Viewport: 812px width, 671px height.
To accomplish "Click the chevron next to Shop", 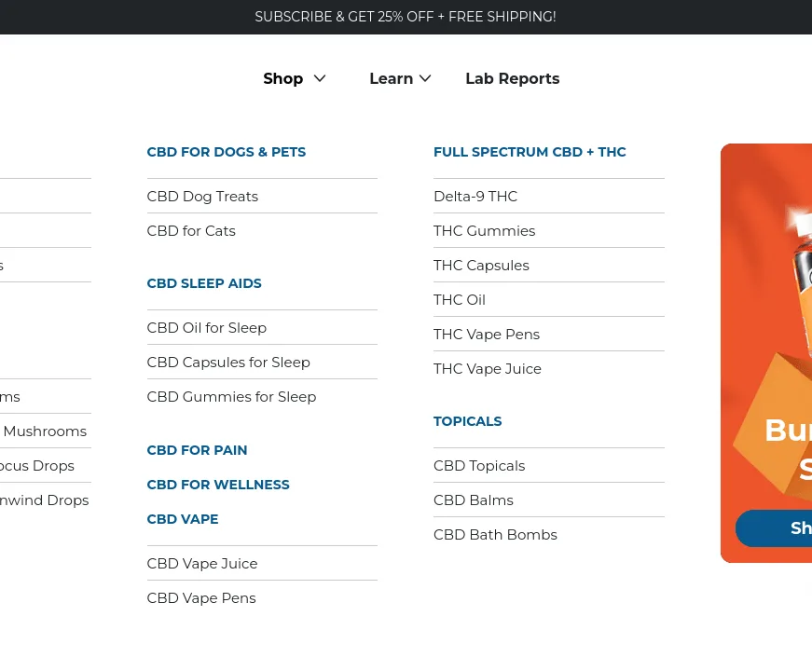I will (320, 78).
